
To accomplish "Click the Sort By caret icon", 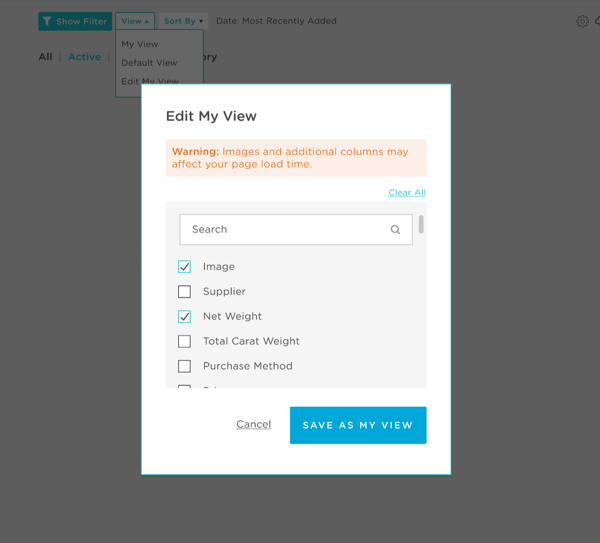I will coord(201,21).
